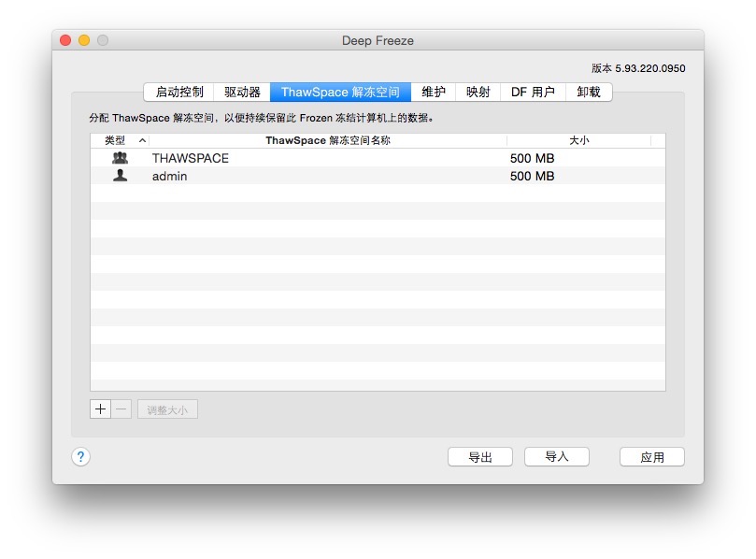Select the admin 500 MB size cell
The height and width of the screenshot is (559, 756).
532,176
